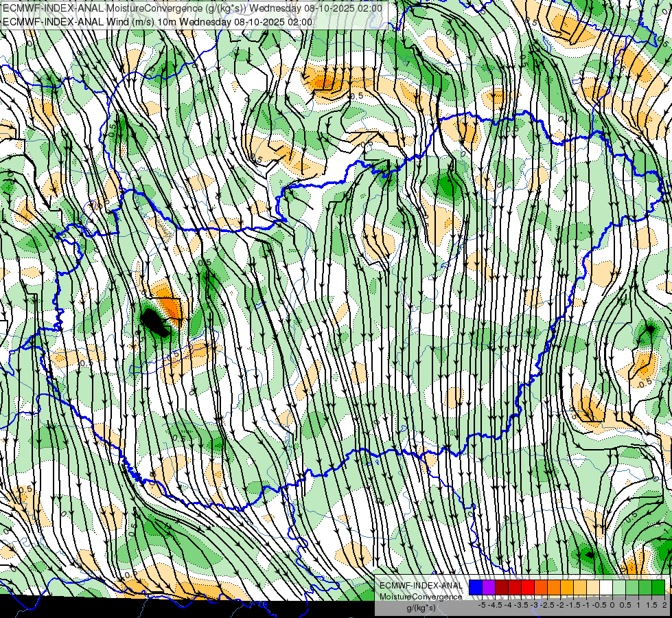Click the legend tick label -1.5
The height and width of the screenshot is (618, 672).
pos(573,605)
